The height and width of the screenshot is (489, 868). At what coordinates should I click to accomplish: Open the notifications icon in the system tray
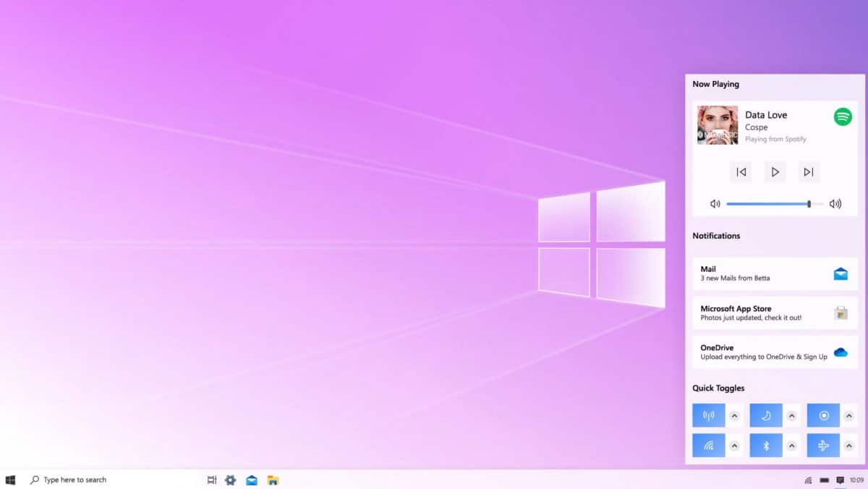coord(840,480)
